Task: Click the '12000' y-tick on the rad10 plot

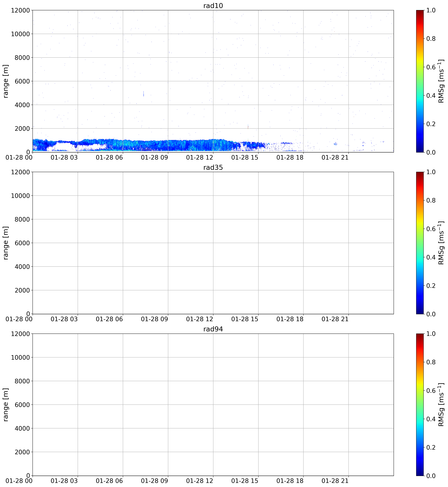Action: (x=20, y=10)
